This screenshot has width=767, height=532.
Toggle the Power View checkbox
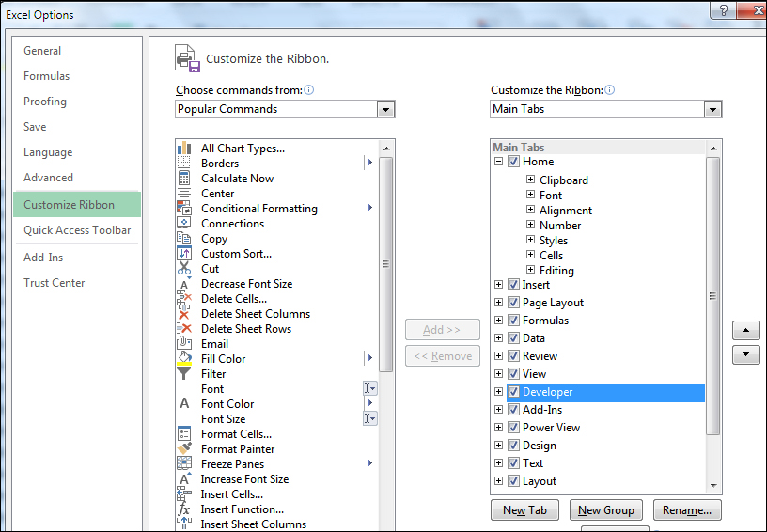coord(513,428)
